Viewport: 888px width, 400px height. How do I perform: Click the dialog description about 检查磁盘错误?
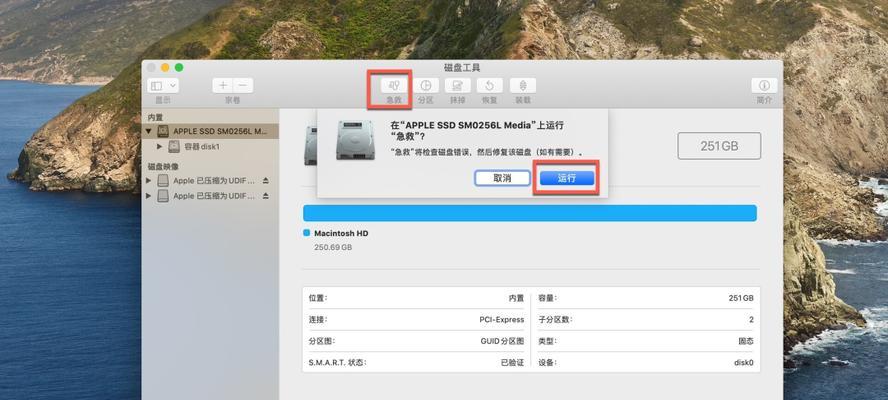tap(486, 152)
